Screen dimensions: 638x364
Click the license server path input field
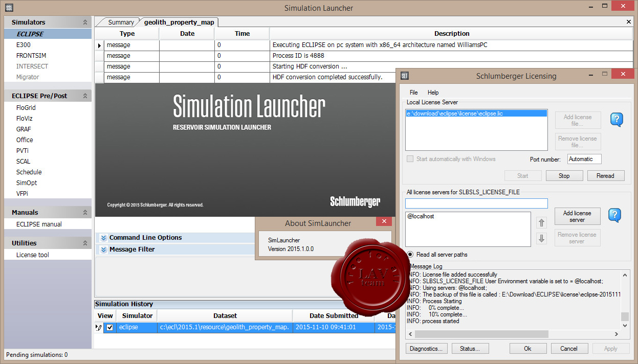pos(476,203)
